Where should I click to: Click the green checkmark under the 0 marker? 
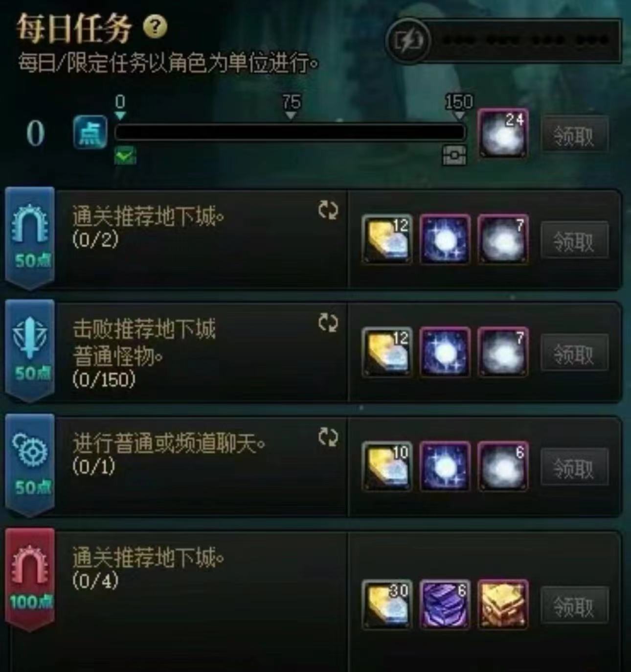125,156
